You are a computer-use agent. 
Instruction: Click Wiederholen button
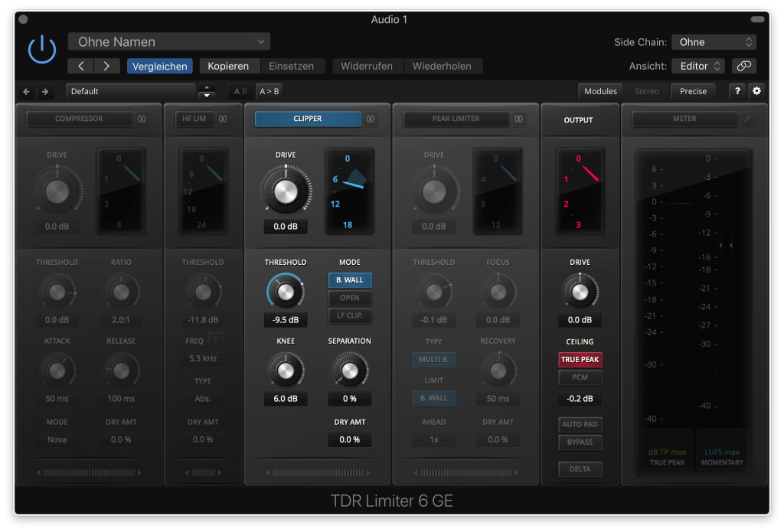click(442, 66)
